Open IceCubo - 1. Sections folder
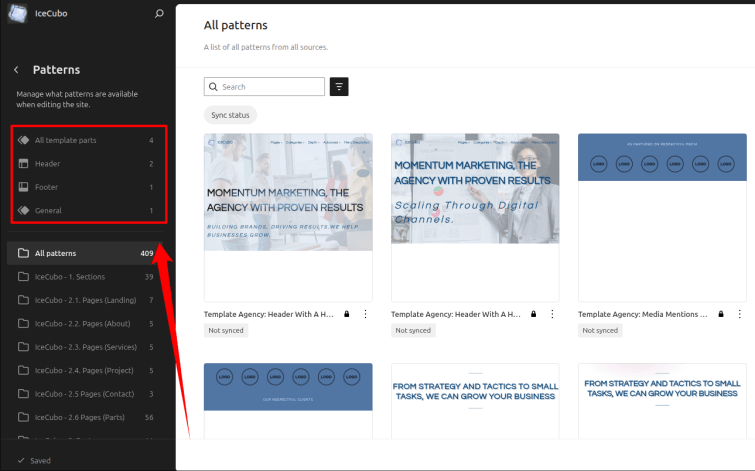Image resolution: width=755 pixels, height=471 pixels. pyautogui.click(x=85, y=277)
